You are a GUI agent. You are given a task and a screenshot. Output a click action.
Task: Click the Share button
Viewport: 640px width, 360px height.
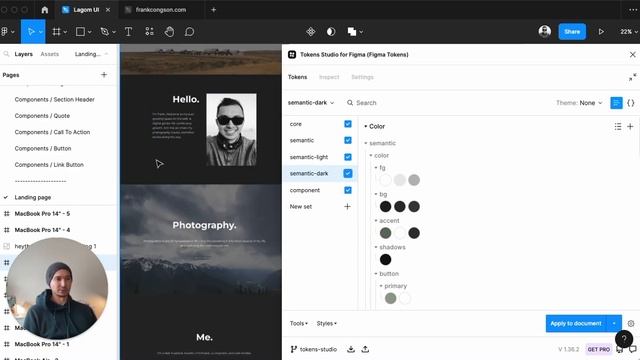click(572, 31)
